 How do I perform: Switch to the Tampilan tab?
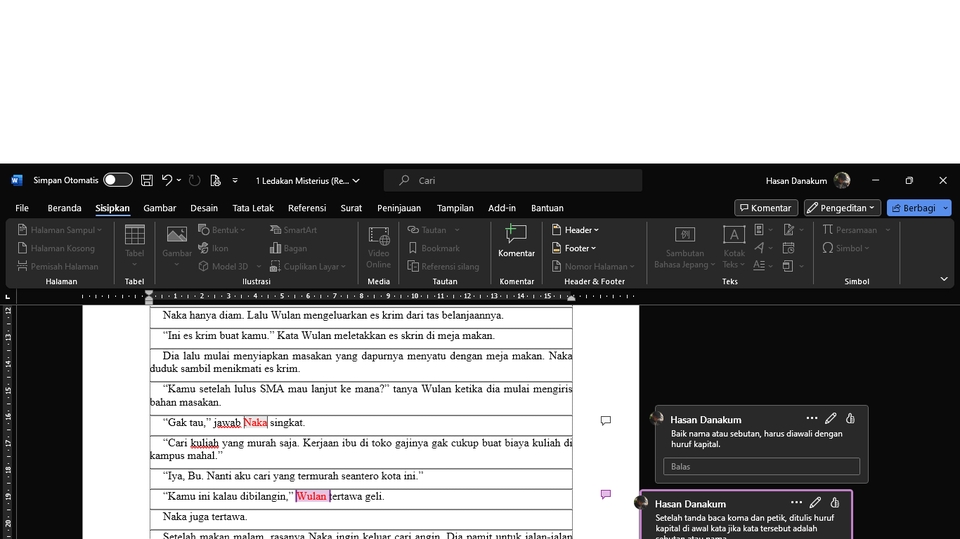pos(455,208)
